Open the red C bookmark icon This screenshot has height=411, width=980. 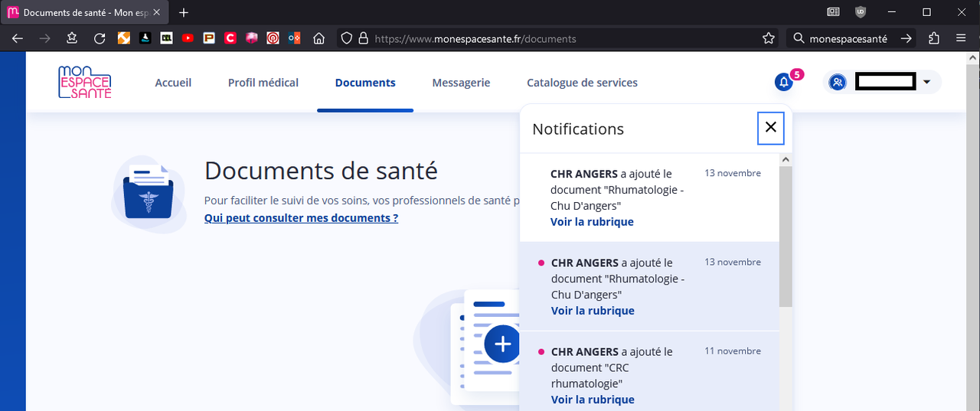tap(230, 38)
